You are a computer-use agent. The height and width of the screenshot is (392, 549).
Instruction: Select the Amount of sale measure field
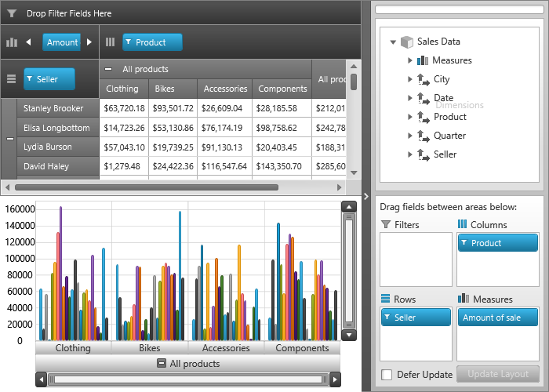point(497,317)
